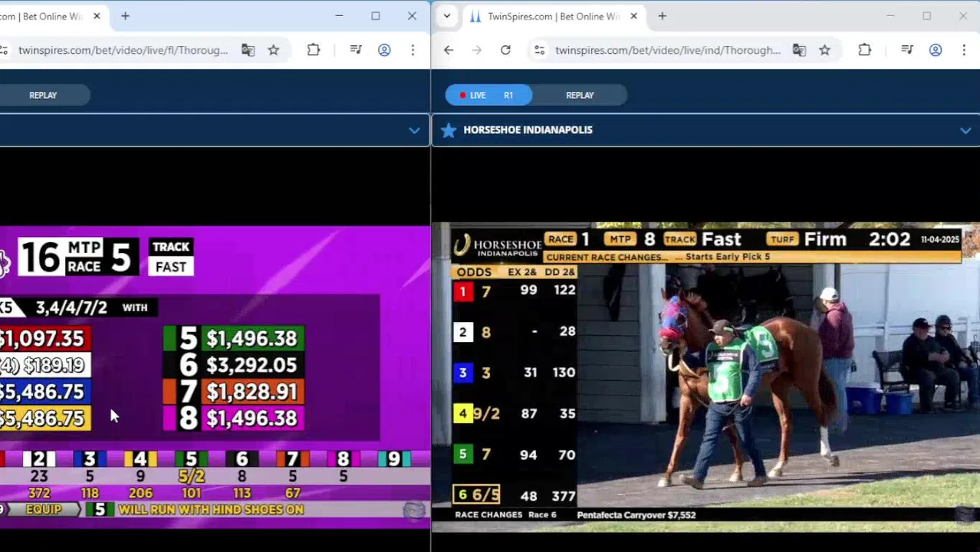Open profile avatar in right browser window

(936, 50)
